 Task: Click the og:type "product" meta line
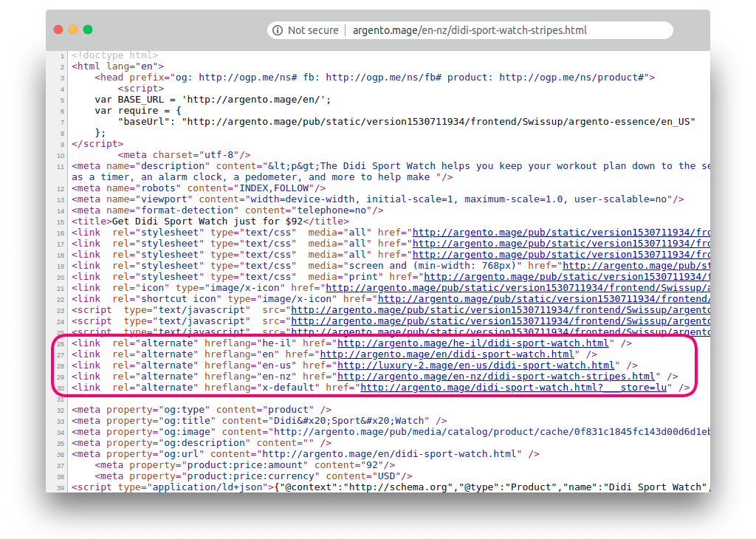pos(202,410)
